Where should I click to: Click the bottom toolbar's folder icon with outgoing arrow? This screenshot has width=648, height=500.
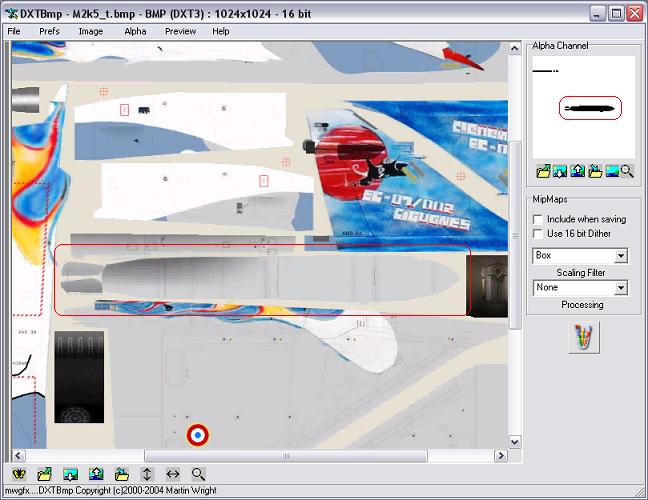[45, 474]
